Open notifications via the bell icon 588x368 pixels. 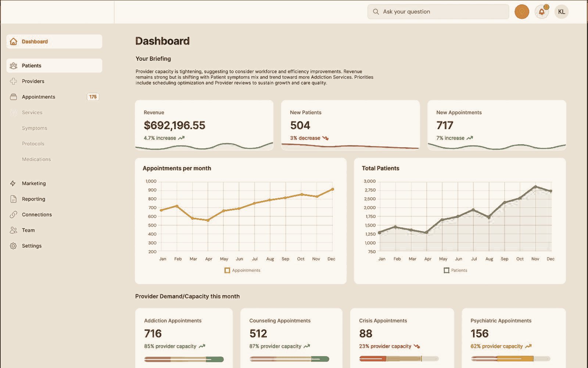[542, 12]
